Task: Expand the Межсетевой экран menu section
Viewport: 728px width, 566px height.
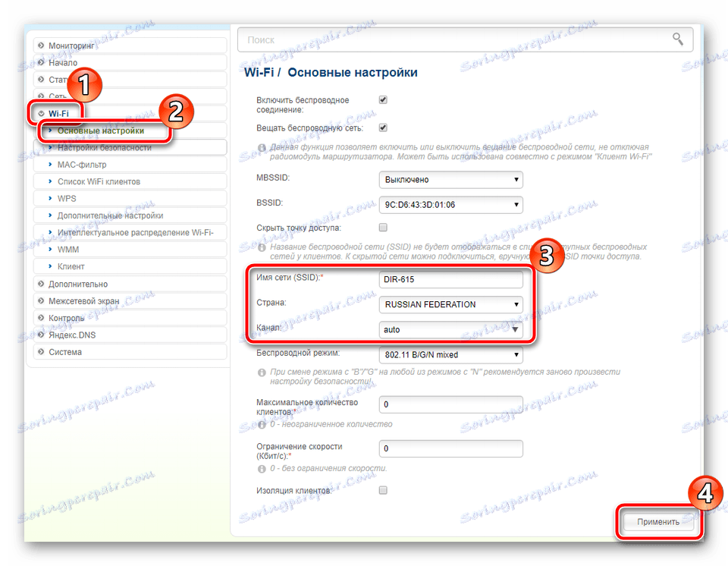Action: click(x=130, y=301)
